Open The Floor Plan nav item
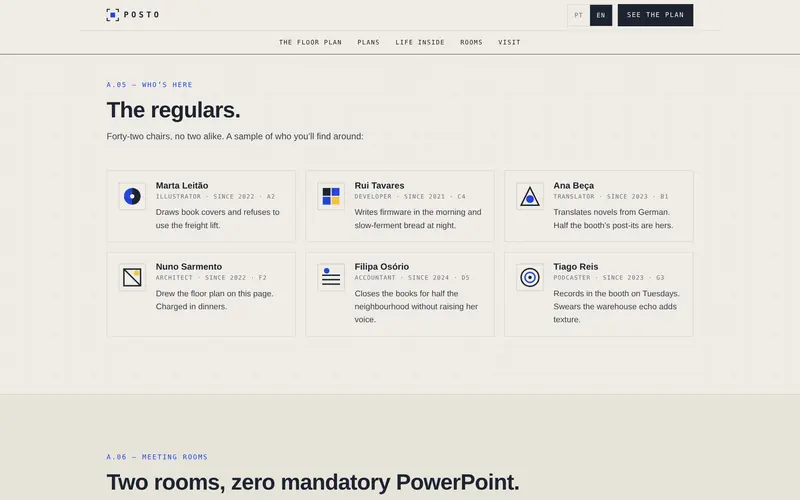800x500 pixels. [310, 42]
